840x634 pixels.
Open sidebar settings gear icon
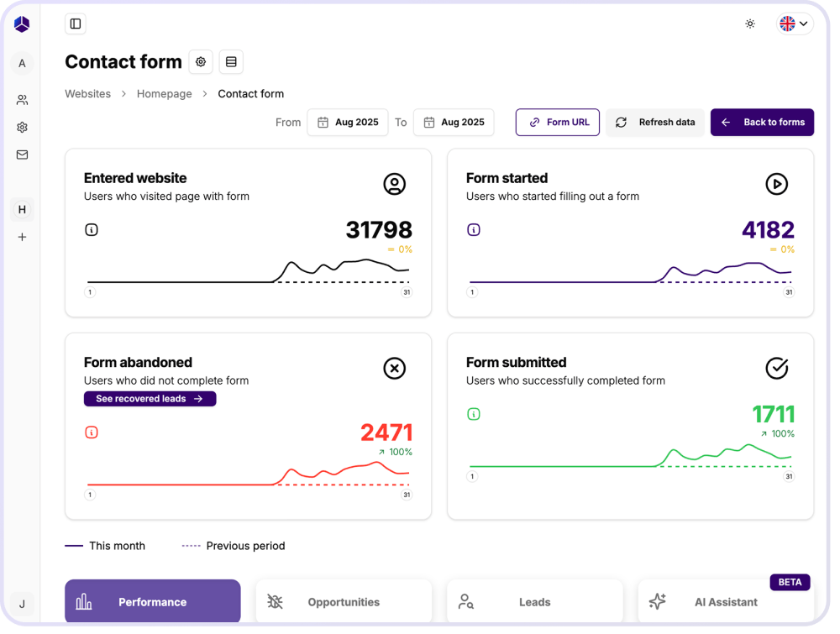22,128
